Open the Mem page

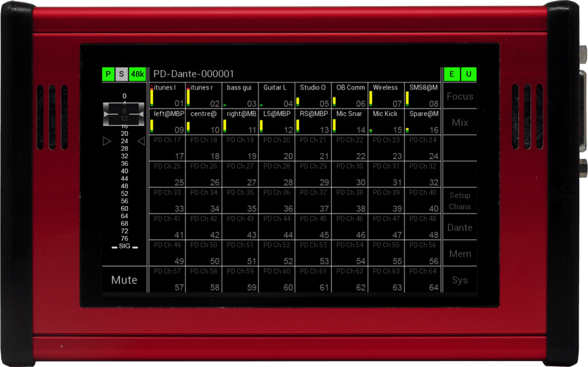[460, 254]
